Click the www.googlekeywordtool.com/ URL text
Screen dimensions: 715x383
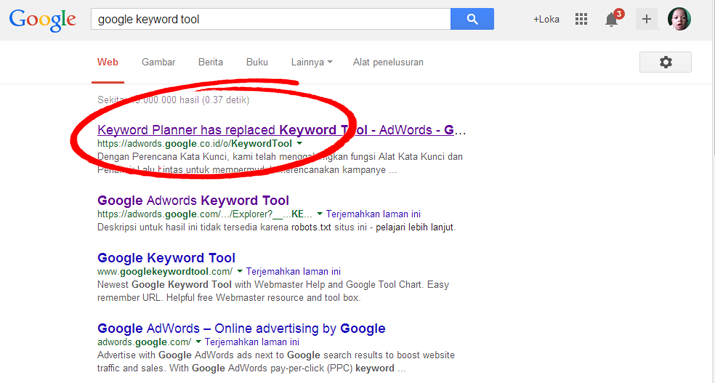(165, 272)
